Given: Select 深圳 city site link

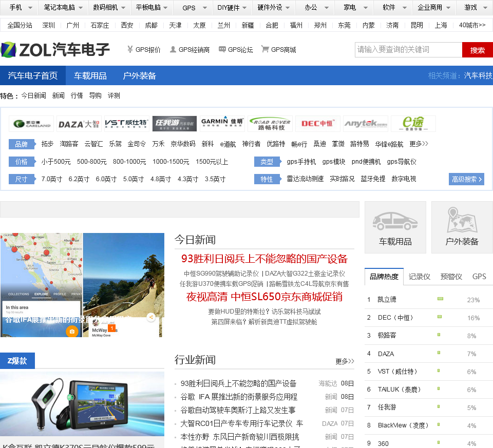Looking at the screenshot, I should pos(48,25).
